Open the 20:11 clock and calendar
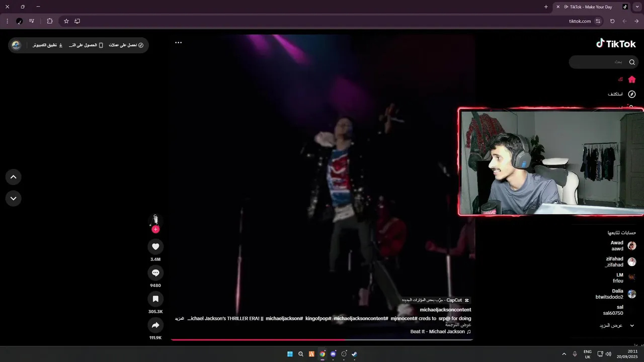Screen dimensions: 644x362 coord(627,354)
